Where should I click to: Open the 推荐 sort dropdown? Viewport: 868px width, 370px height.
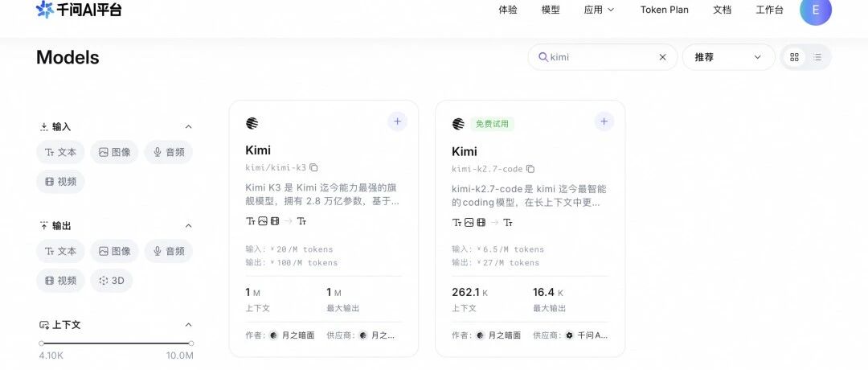coord(728,57)
